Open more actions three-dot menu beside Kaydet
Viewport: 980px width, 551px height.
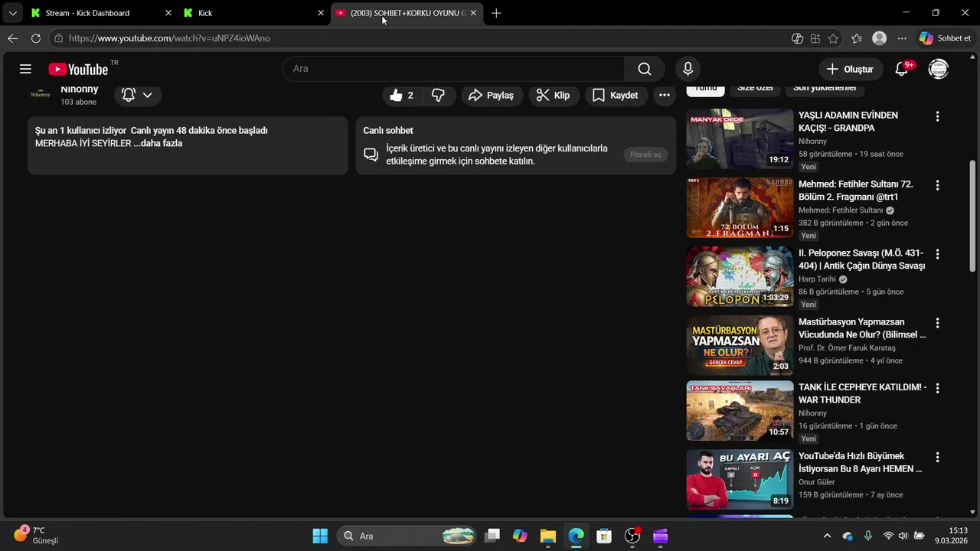[x=664, y=95]
